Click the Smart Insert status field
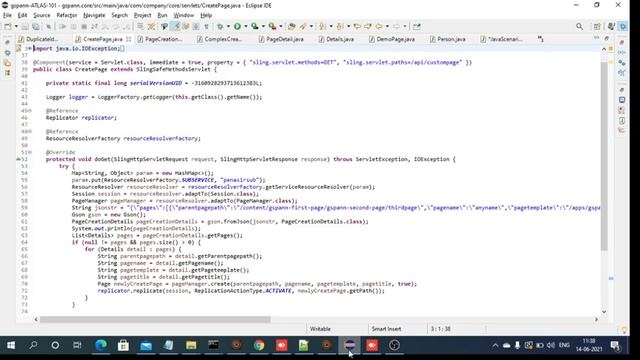640x360 pixels. point(386,329)
